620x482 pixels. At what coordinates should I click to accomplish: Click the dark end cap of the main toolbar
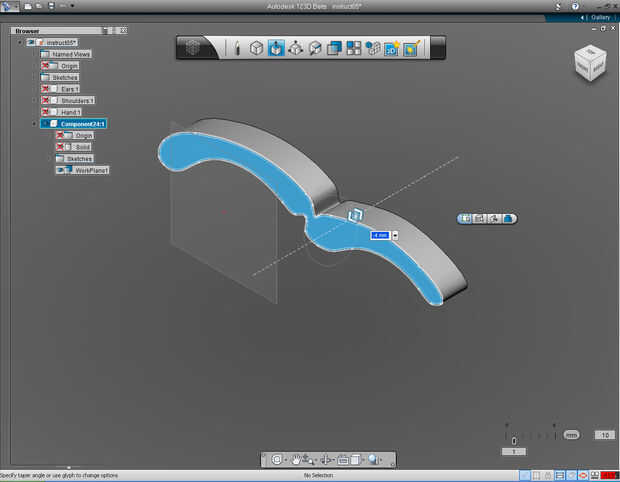pos(438,48)
